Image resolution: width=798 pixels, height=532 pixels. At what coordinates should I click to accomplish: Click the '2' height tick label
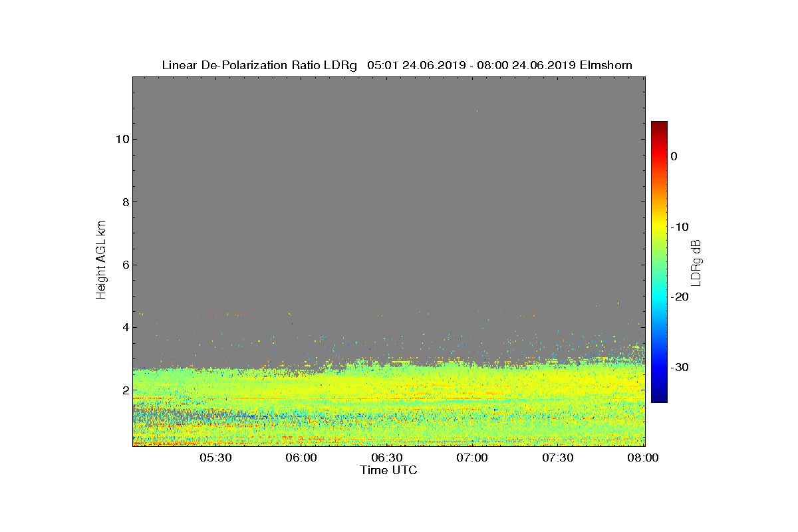pyautogui.click(x=124, y=390)
